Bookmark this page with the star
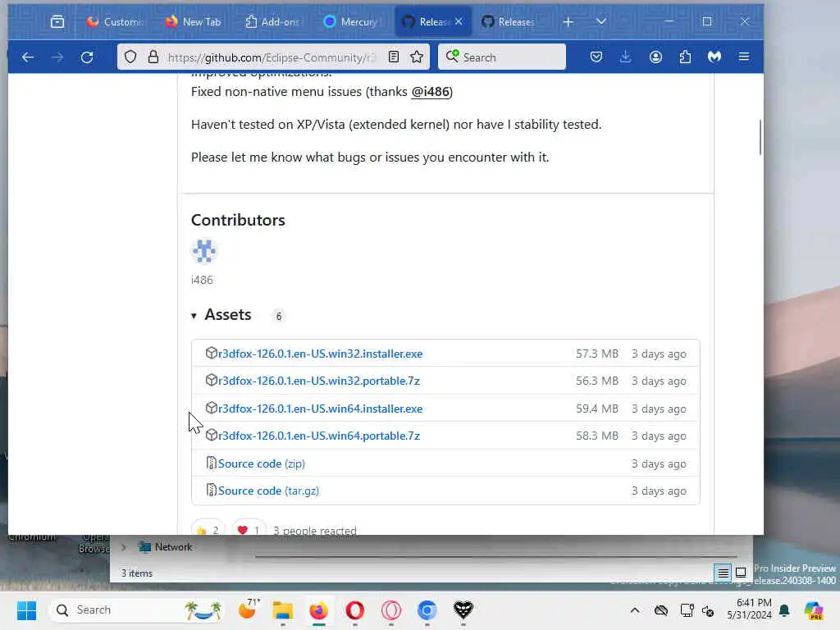 (x=417, y=57)
